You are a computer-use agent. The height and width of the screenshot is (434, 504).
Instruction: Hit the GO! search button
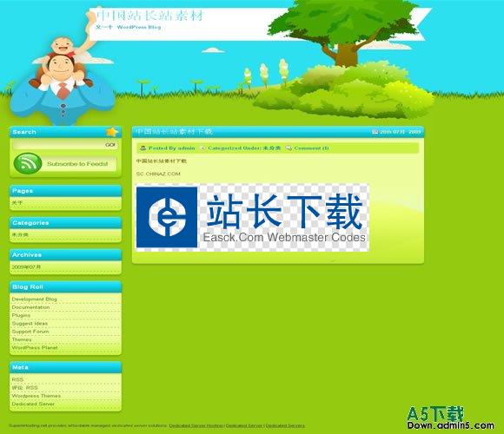110,145
